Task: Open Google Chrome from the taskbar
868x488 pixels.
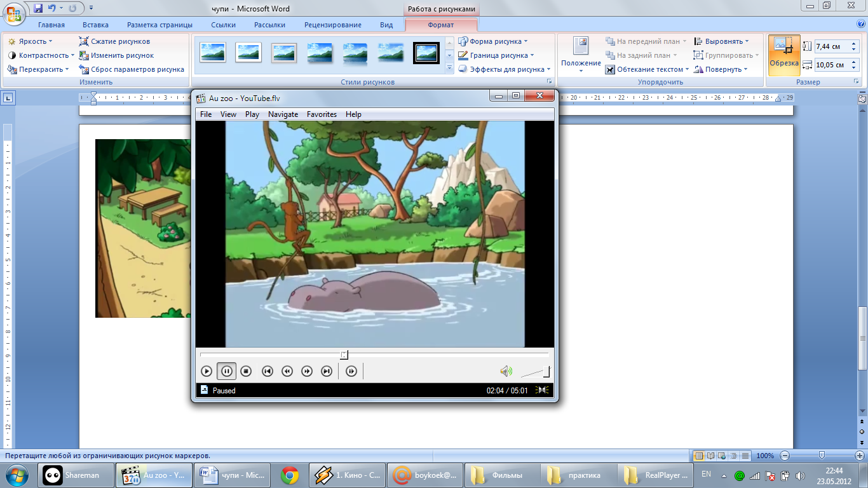Action: 290,475
